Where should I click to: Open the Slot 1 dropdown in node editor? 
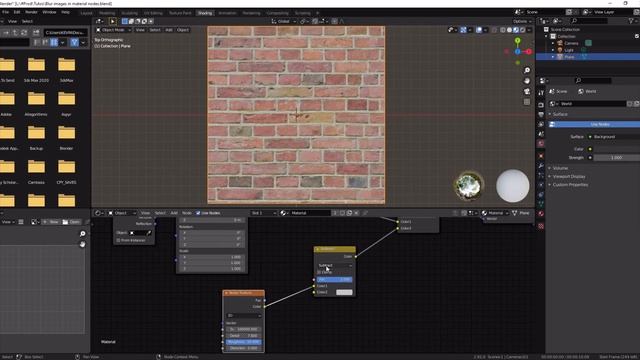(x=264, y=213)
